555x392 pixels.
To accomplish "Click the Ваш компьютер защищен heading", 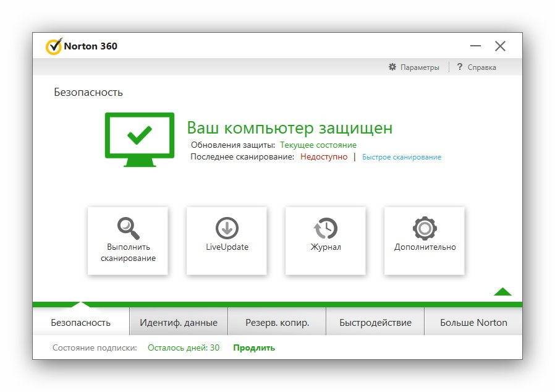I will pyautogui.click(x=289, y=127).
